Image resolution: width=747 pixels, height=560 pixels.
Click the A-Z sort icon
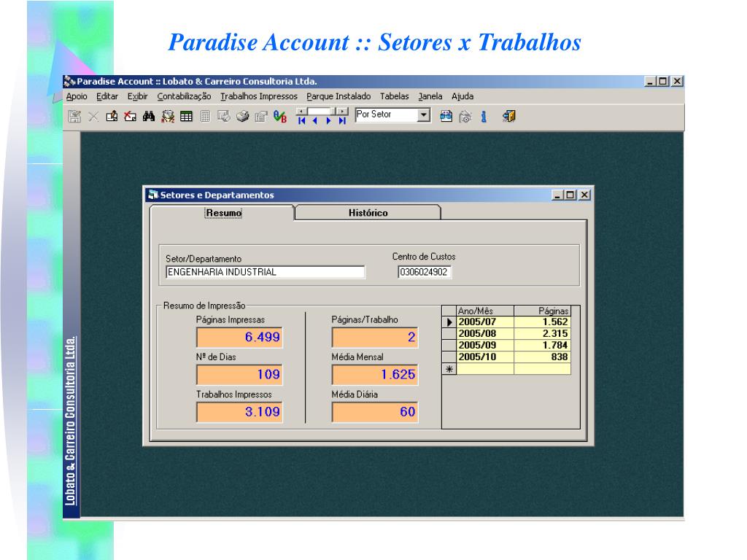click(x=168, y=116)
